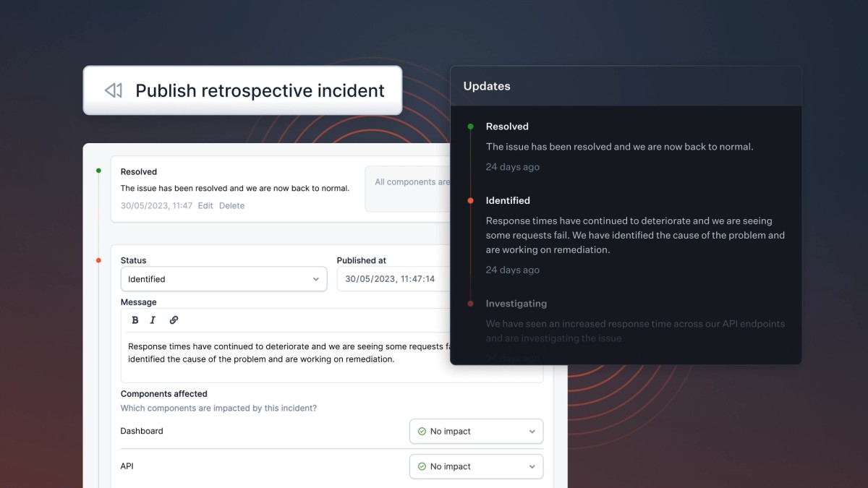
Task: Click the green dot next to the Resolved card
Action: point(98,171)
